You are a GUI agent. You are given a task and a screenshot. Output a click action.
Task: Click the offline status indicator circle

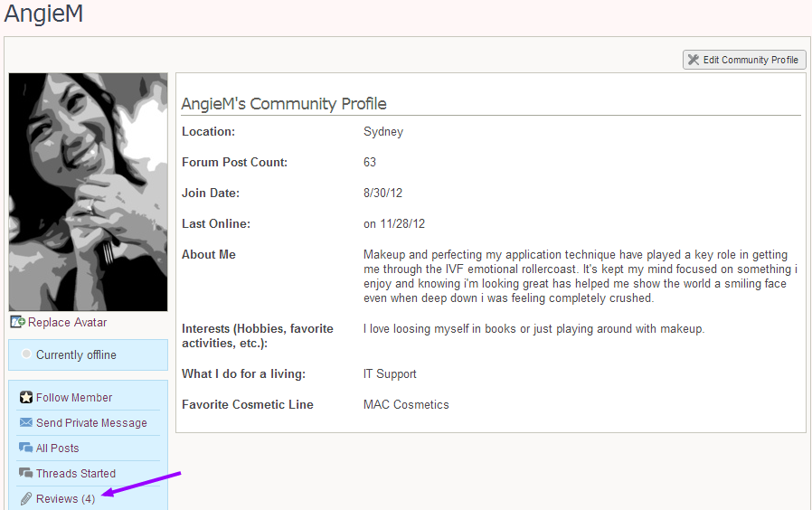pos(26,354)
